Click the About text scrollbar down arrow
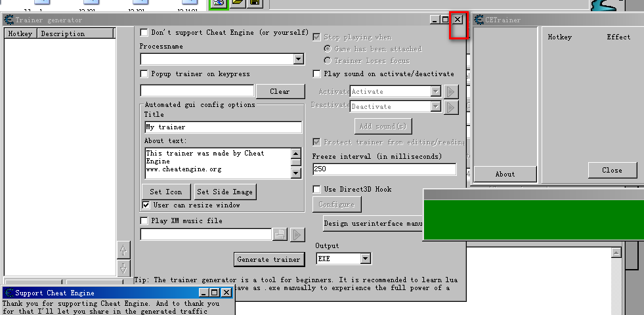This screenshot has width=644, height=315. [296, 173]
